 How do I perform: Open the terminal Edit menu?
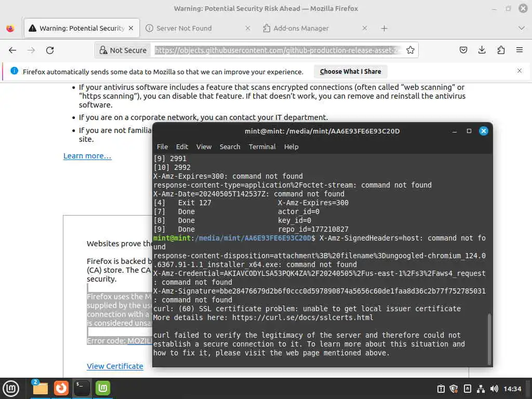coord(182,147)
